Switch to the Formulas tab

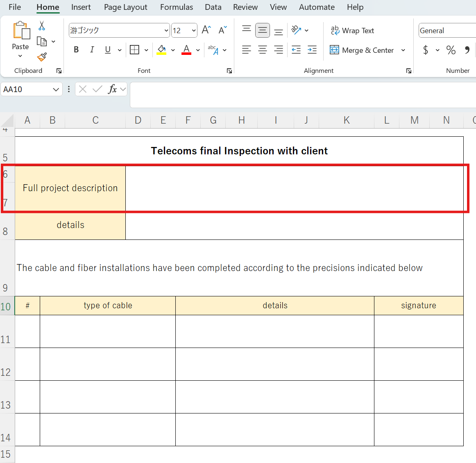(x=176, y=7)
